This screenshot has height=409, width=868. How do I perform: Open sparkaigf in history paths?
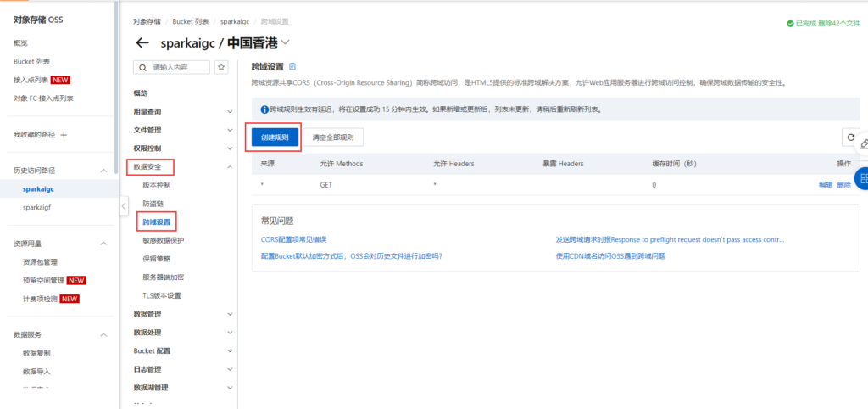37,207
